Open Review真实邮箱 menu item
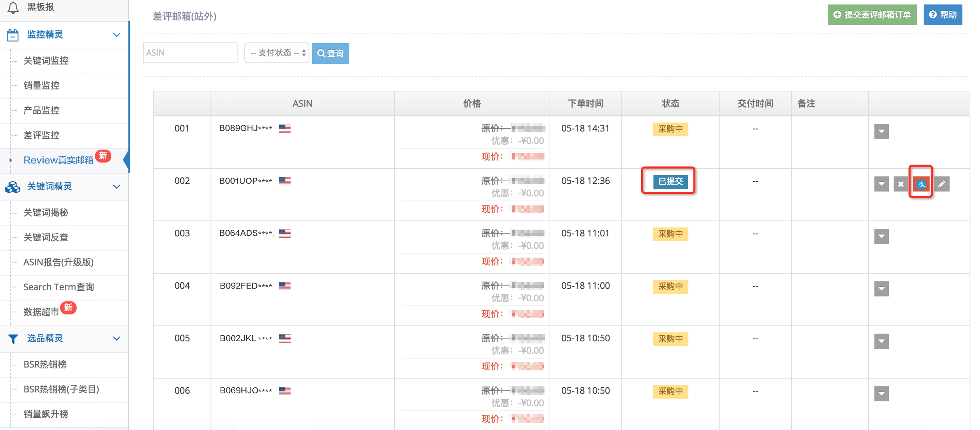The height and width of the screenshot is (430, 980). click(58, 160)
